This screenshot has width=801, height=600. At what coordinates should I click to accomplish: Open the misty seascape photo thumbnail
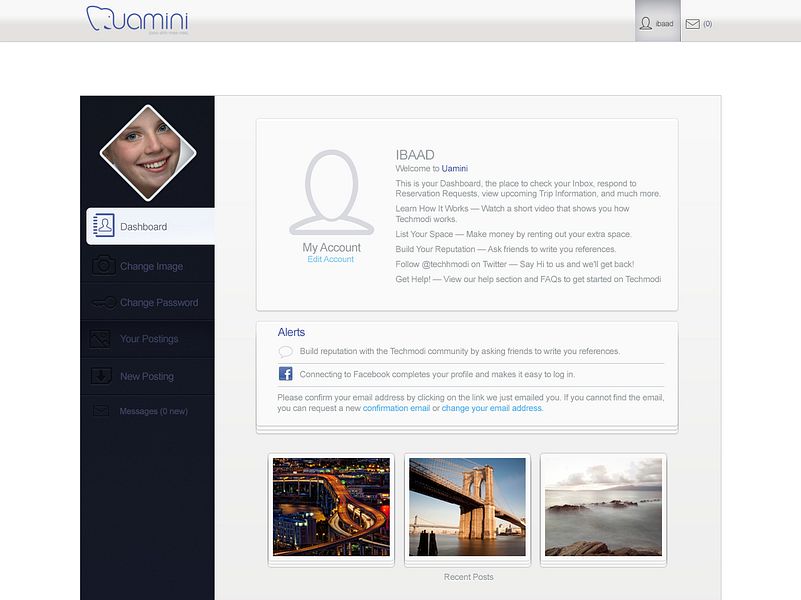coord(603,507)
